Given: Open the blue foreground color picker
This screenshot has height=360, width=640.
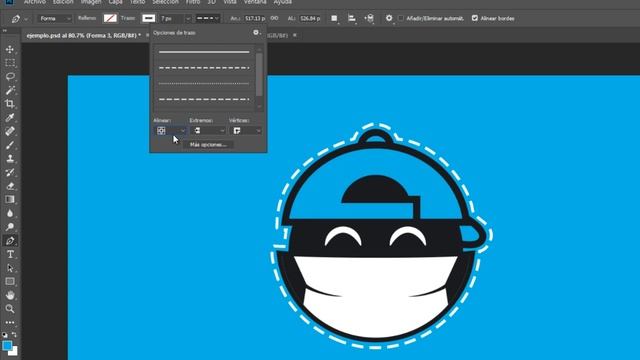Looking at the screenshot, I should 7,346.
